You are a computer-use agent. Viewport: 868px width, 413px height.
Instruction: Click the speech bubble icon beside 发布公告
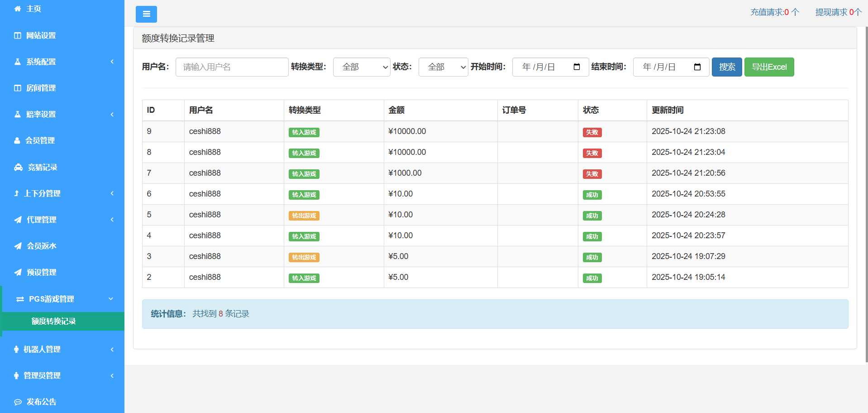18,402
